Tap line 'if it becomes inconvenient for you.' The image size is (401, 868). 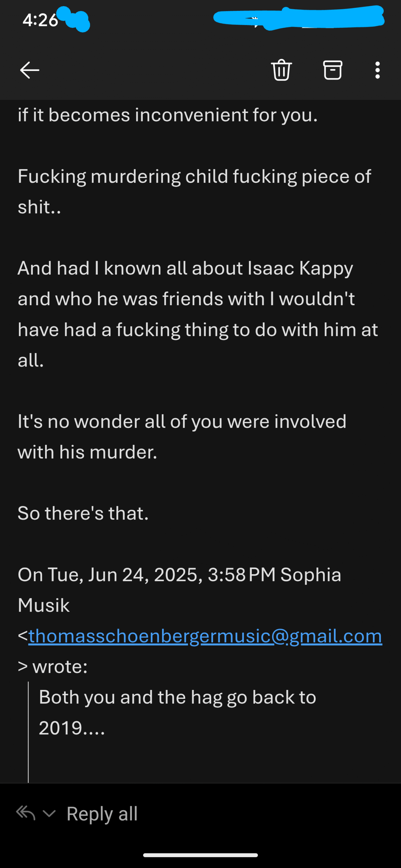168,115
